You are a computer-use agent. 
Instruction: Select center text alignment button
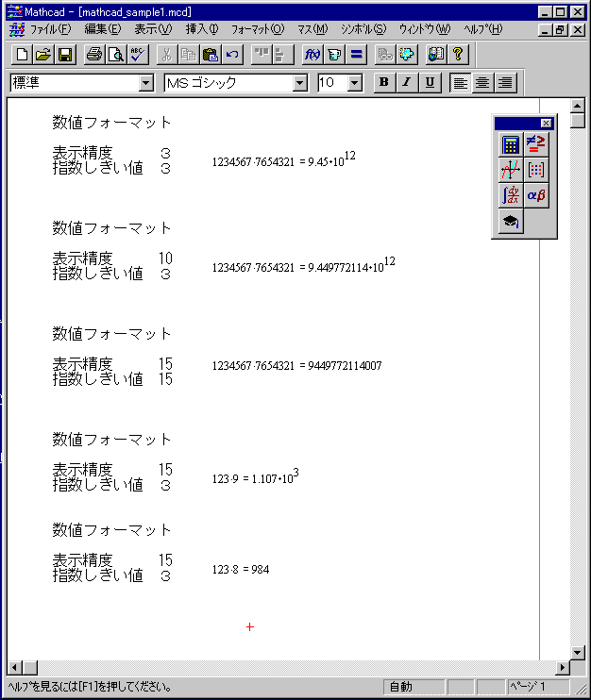click(x=482, y=82)
